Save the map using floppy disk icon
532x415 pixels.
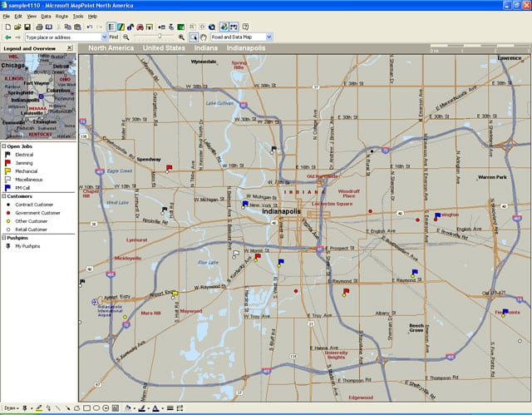[27, 27]
